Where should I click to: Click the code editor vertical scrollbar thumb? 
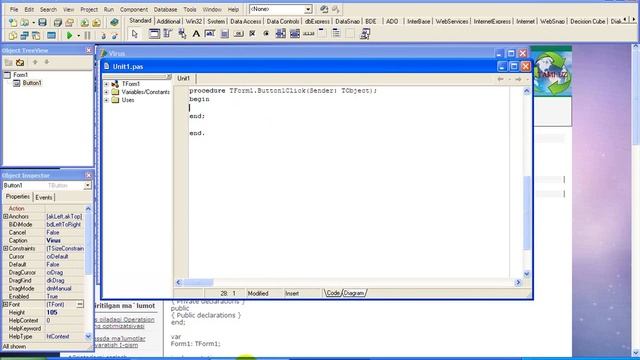click(527, 213)
